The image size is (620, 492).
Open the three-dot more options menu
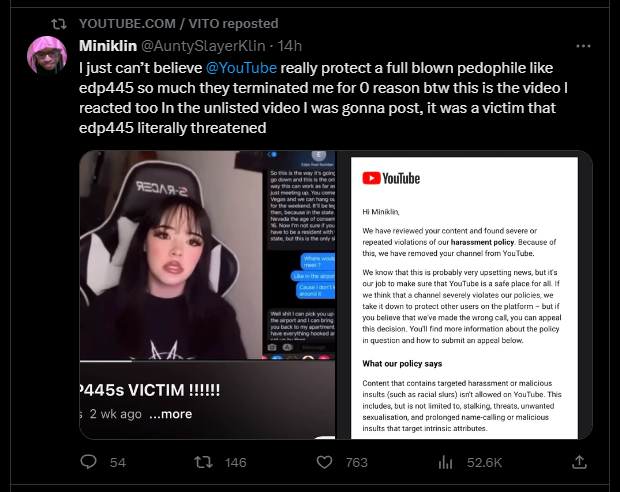click(583, 46)
